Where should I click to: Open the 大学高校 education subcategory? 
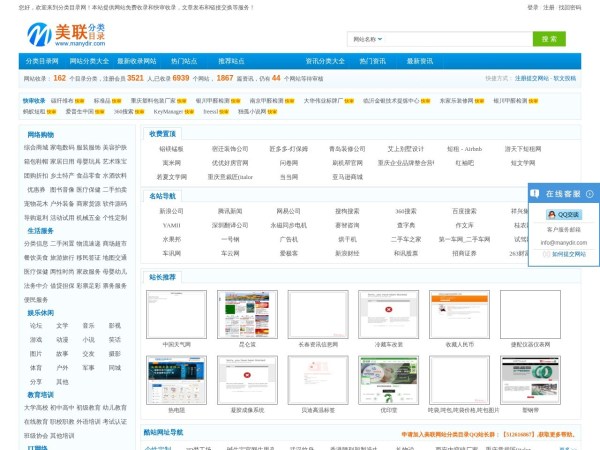pos(36,408)
